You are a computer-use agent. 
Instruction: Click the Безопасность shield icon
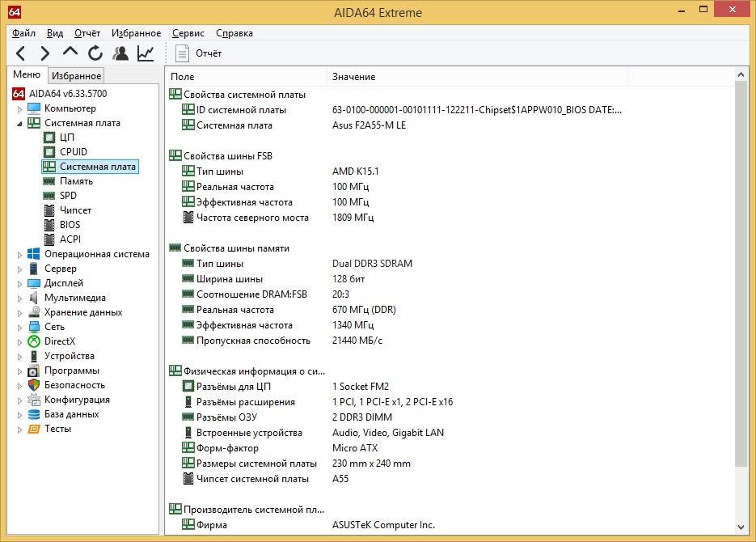(x=34, y=385)
